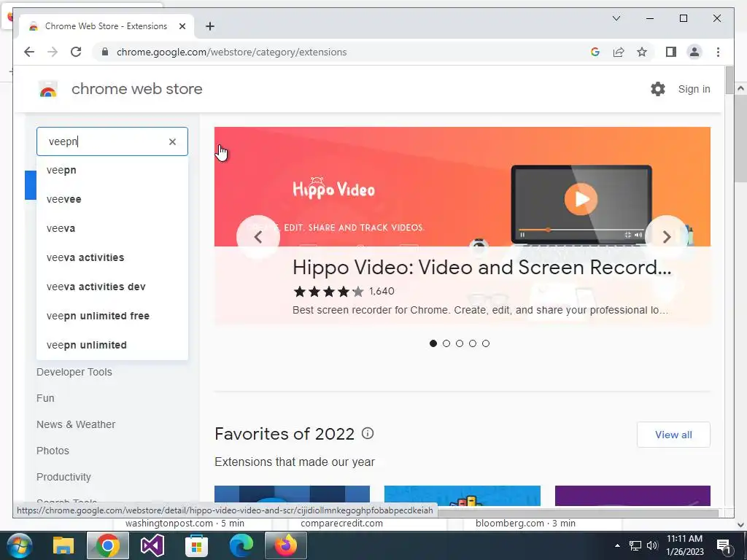Choose the 'veeva activities' suggestion
This screenshot has height=560, width=747.
click(112, 257)
